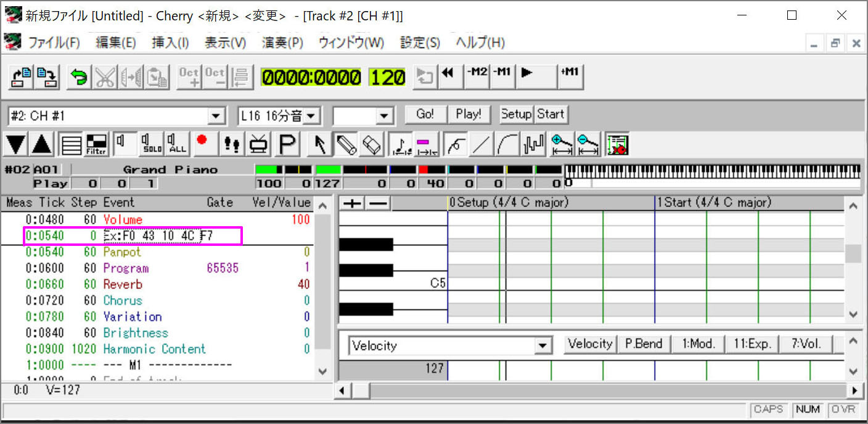The image size is (868, 424).
Task: Click the 7:Vol. graph button
Action: point(806,344)
